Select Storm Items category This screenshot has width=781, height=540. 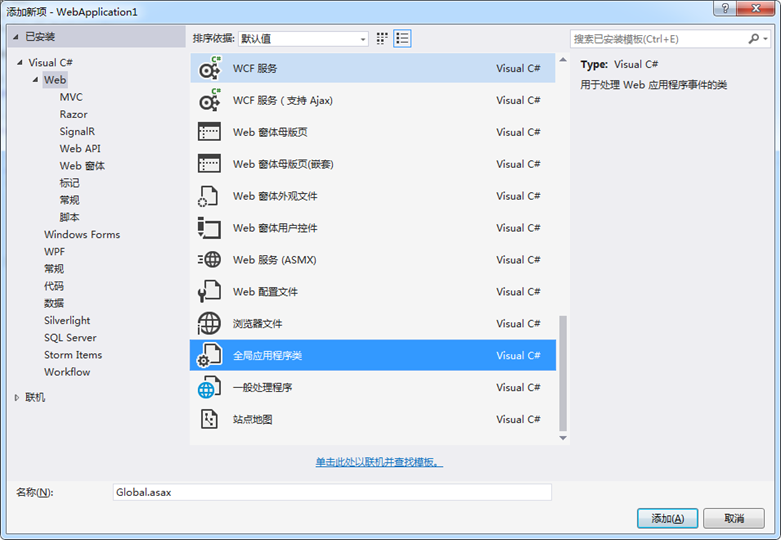coord(73,355)
